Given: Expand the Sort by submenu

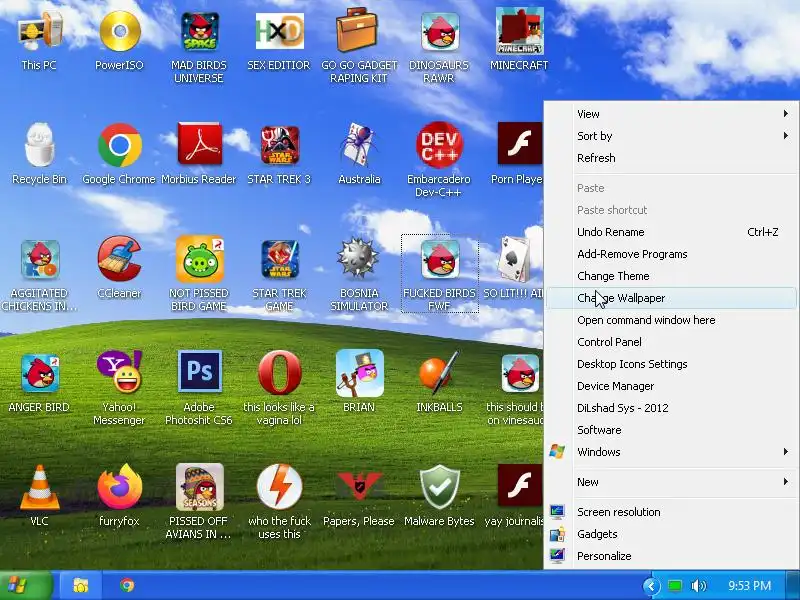Looking at the screenshot, I should click(x=671, y=136).
